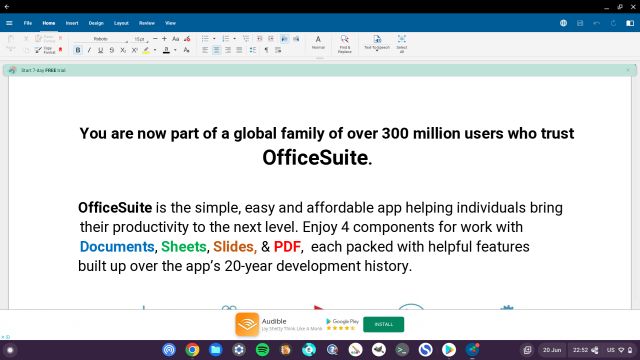The image size is (640, 360).
Task: Open the 15pt font size dropdown
Action: pos(140,39)
